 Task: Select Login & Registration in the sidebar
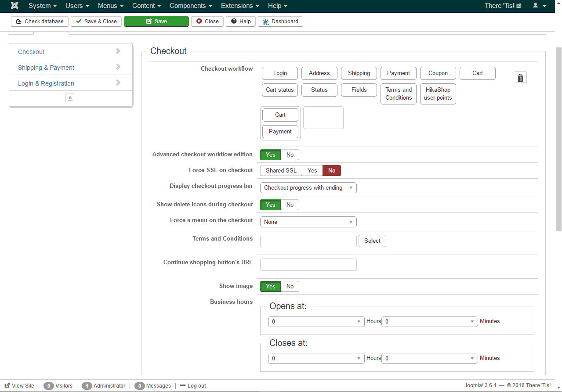[x=70, y=83]
